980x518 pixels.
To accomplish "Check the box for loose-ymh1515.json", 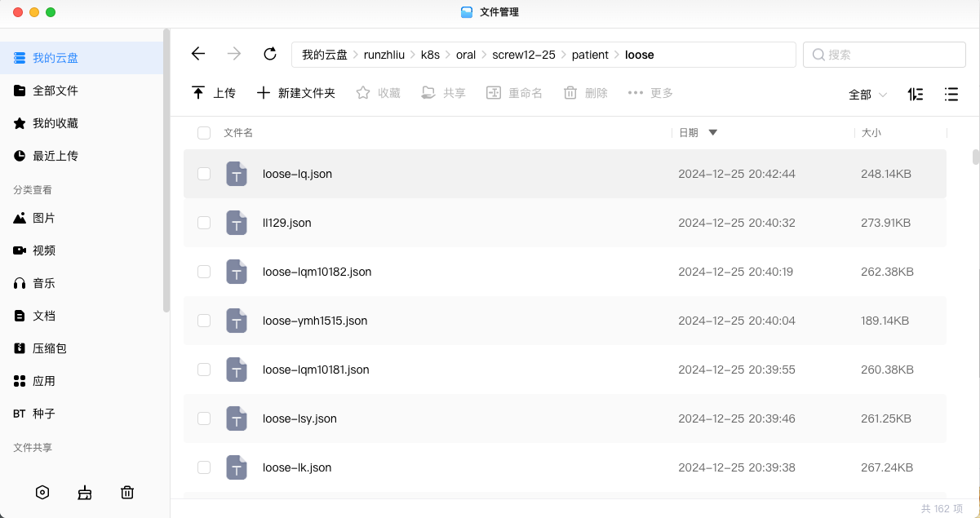I will coord(204,321).
